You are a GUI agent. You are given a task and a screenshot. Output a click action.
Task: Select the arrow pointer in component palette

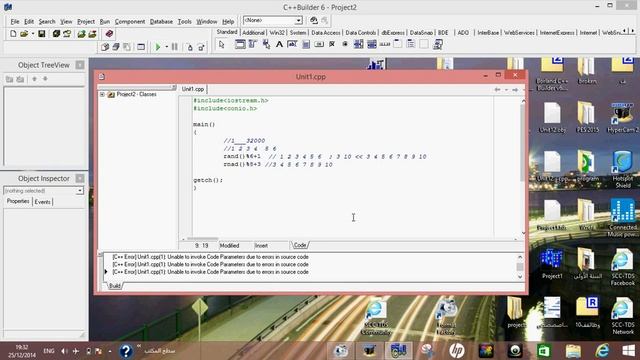point(222,44)
